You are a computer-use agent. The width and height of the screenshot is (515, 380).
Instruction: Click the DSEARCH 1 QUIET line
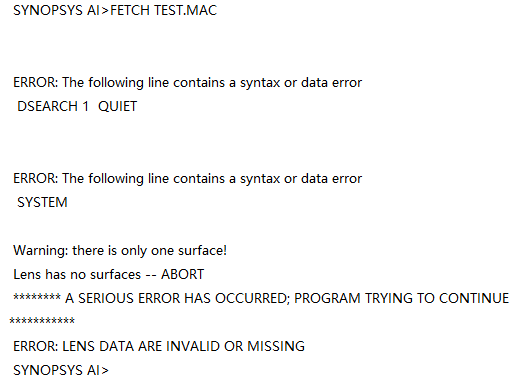(x=77, y=106)
